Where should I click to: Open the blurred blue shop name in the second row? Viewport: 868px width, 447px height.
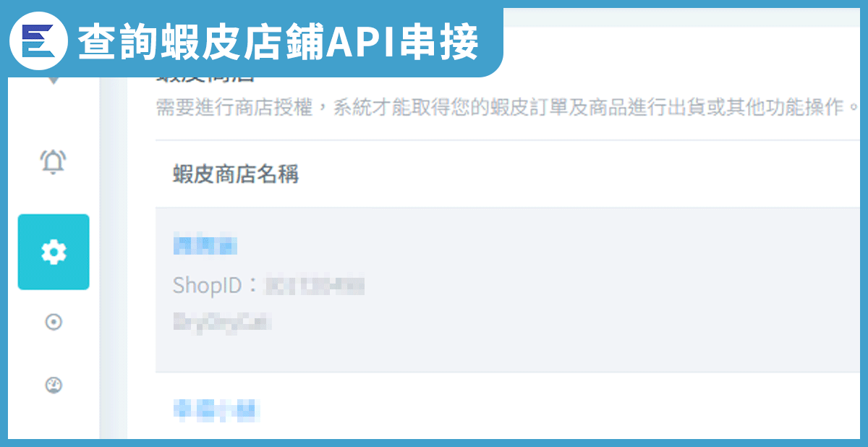tap(216, 410)
